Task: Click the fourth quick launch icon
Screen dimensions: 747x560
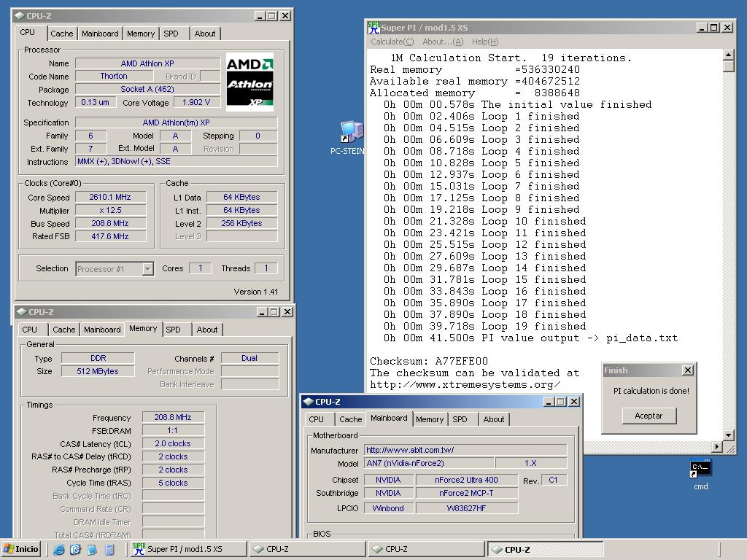Action: point(109,550)
